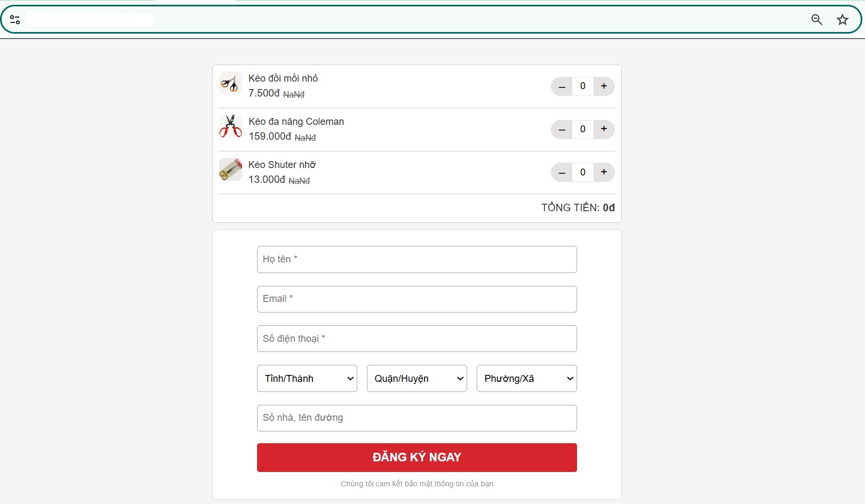Viewport: 865px width, 504px height.
Task: Click the site settings icon in address bar
Action: tap(15, 20)
